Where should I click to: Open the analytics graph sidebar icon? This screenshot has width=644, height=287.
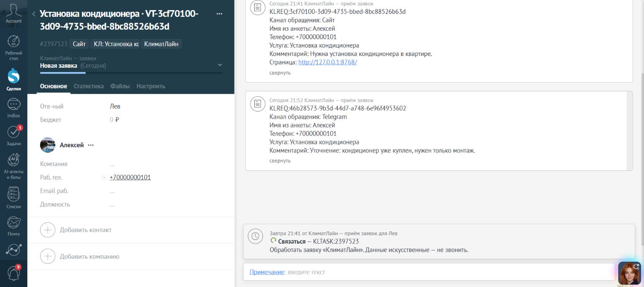tap(13, 250)
